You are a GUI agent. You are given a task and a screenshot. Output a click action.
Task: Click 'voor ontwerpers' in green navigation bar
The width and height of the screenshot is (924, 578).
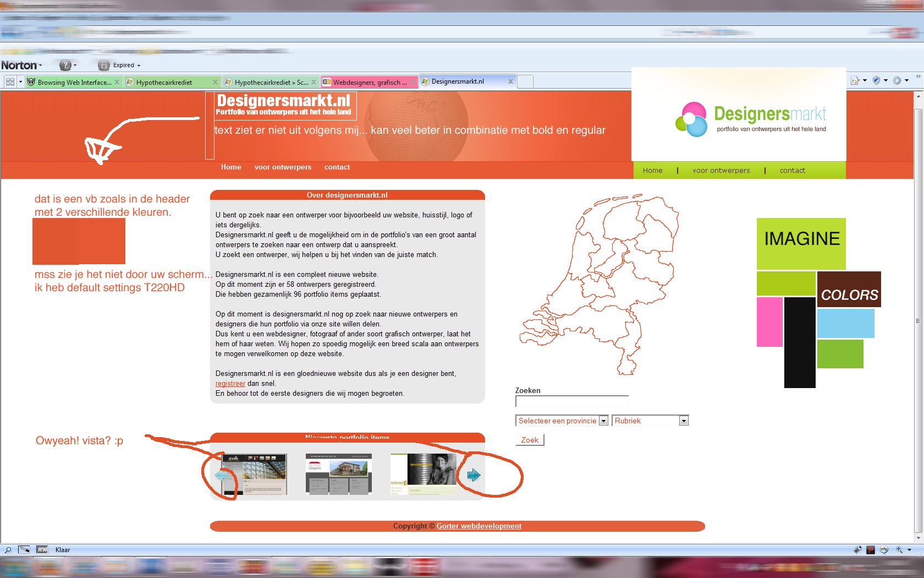tap(721, 171)
